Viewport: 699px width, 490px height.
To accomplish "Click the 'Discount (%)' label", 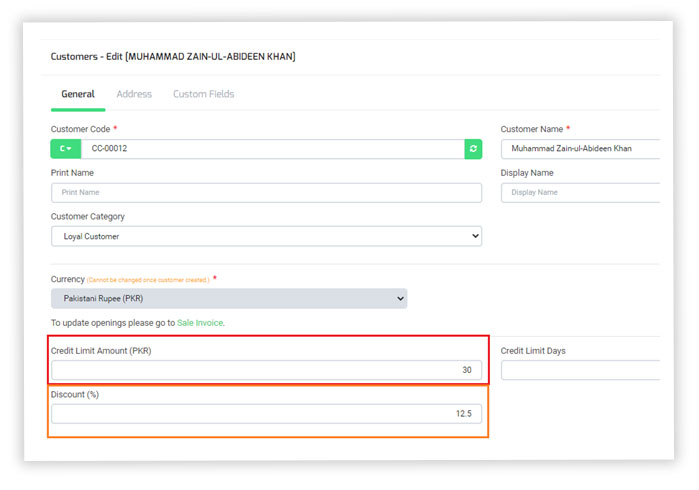I will click(x=75, y=394).
